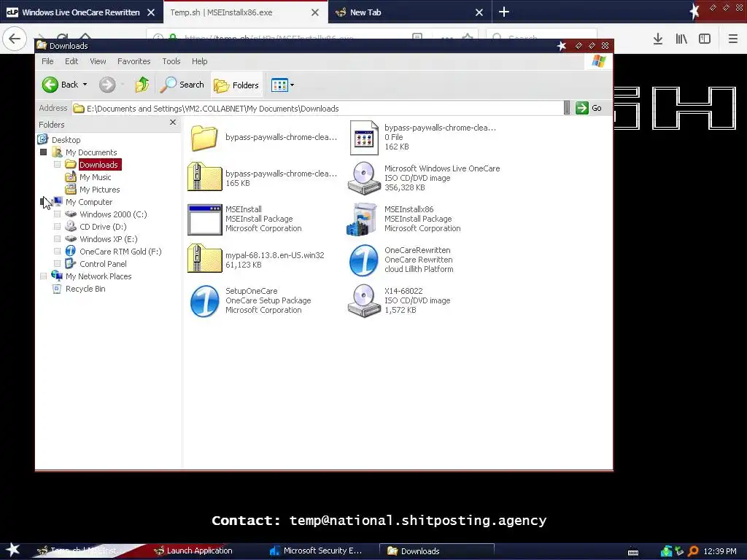Click the Up folder icon in toolbar
This screenshot has width=747, height=560.
(x=142, y=85)
